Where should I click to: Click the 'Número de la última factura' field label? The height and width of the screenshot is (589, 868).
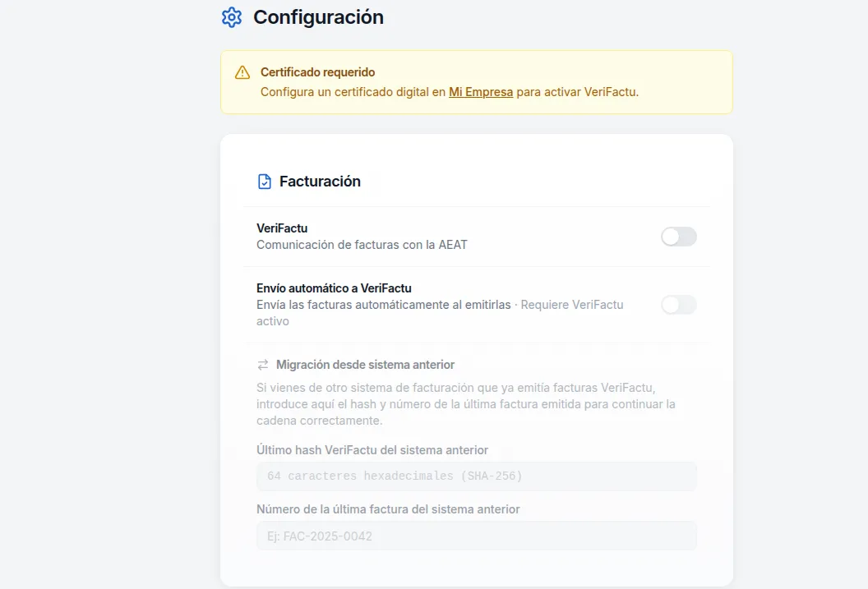point(388,509)
